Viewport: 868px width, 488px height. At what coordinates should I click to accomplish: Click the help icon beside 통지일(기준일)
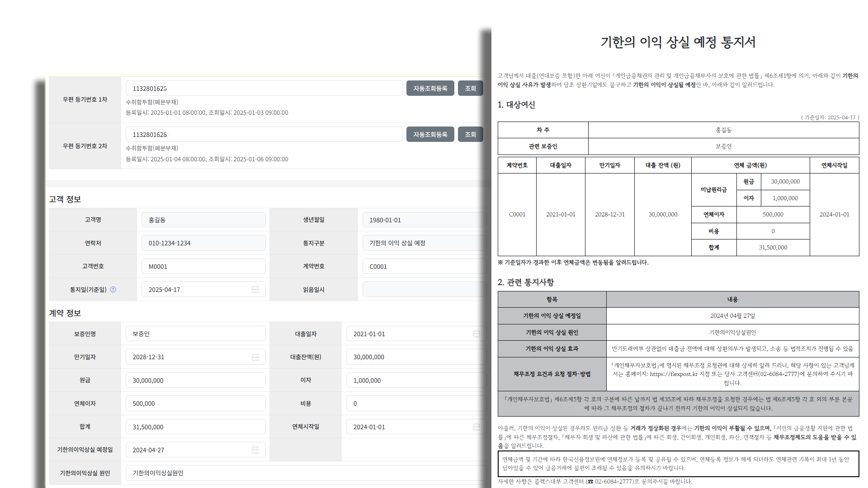point(113,290)
